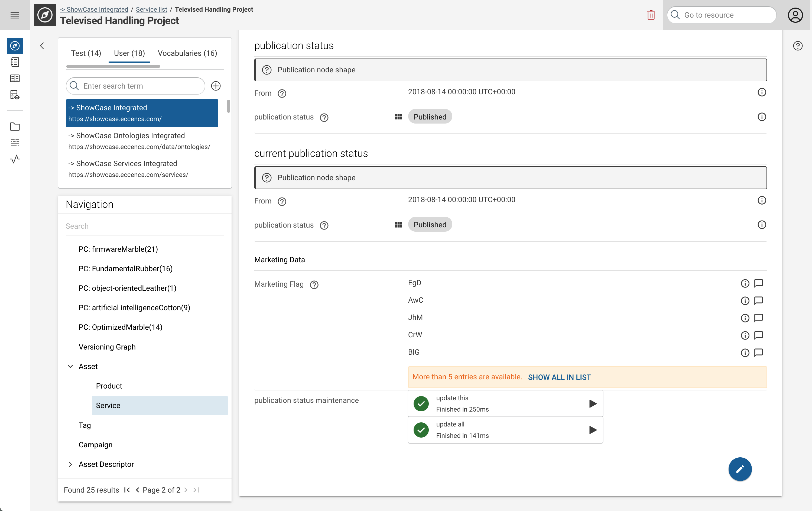Open the user account icon top right

795,15
